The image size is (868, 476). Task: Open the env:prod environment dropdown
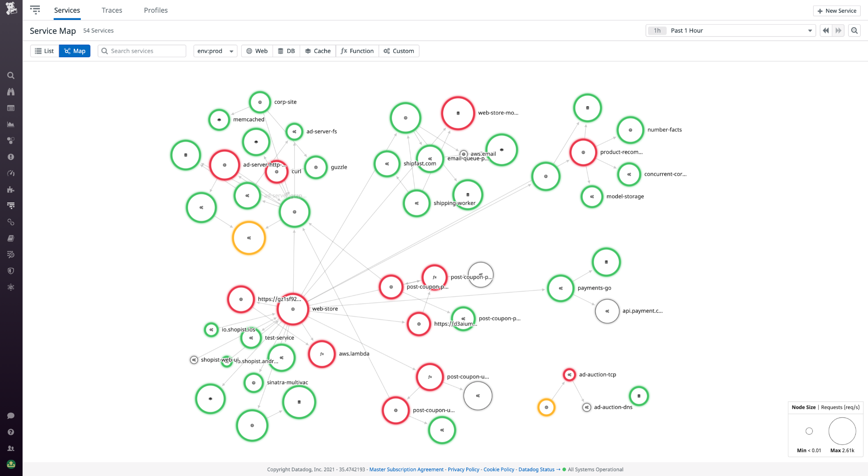[215, 50]
